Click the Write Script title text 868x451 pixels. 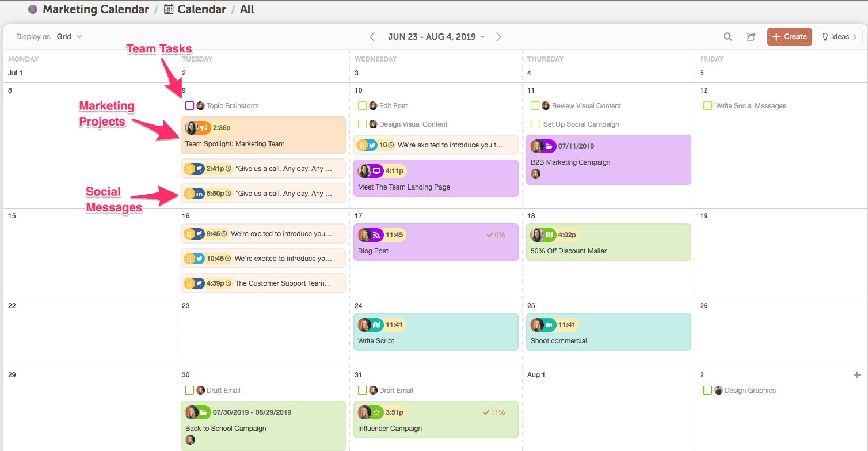376,341
